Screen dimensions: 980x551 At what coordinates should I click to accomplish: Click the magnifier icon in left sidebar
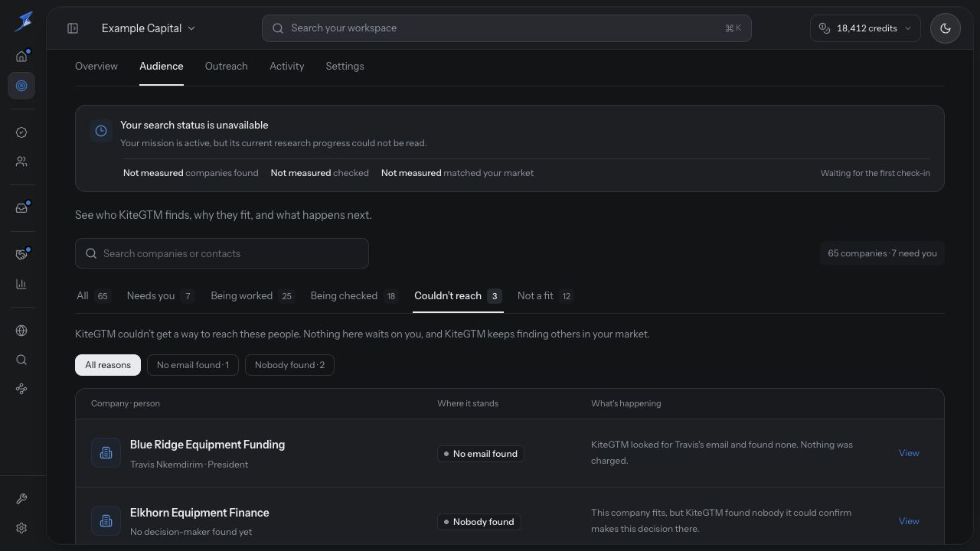click(21, 360)
